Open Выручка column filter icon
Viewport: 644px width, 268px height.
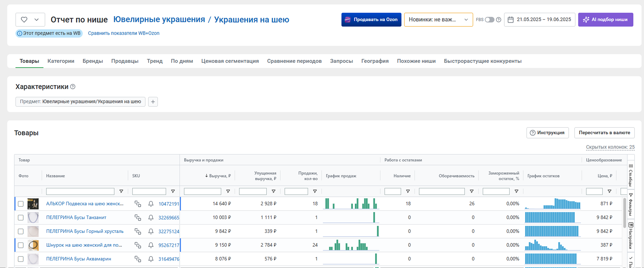click(228, 191)
